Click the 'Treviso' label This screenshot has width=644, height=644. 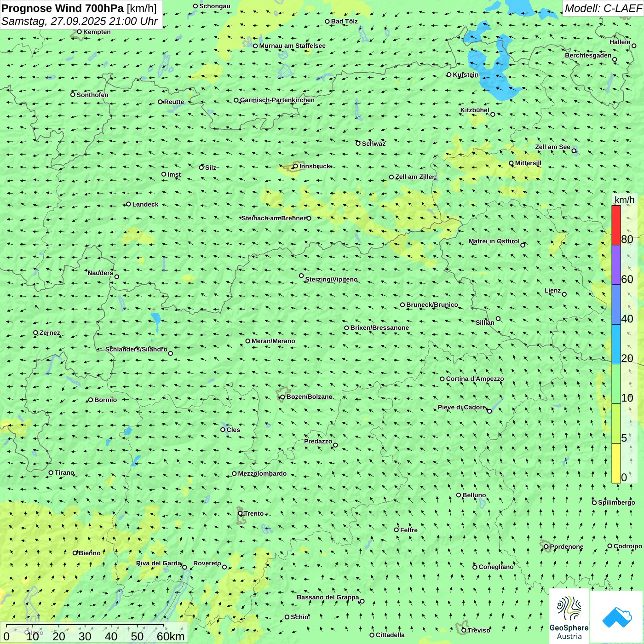coord(479,630)
